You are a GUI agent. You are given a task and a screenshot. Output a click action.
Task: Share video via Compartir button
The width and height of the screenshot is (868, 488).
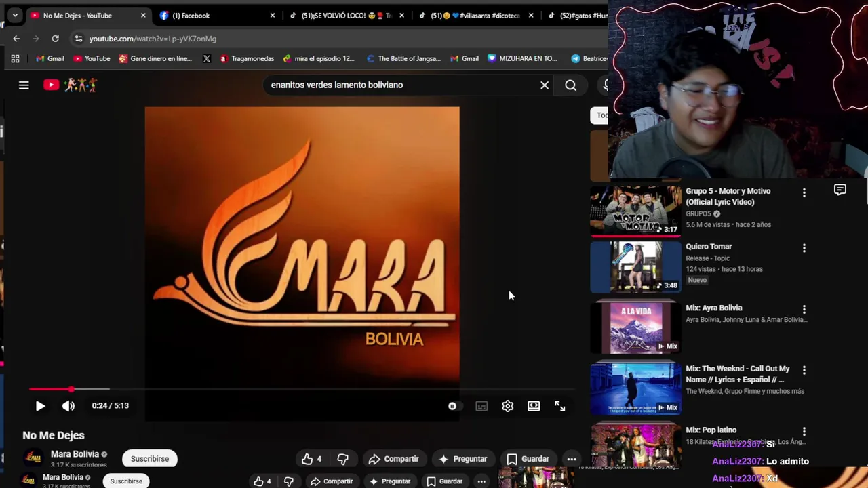pos(393,459)
